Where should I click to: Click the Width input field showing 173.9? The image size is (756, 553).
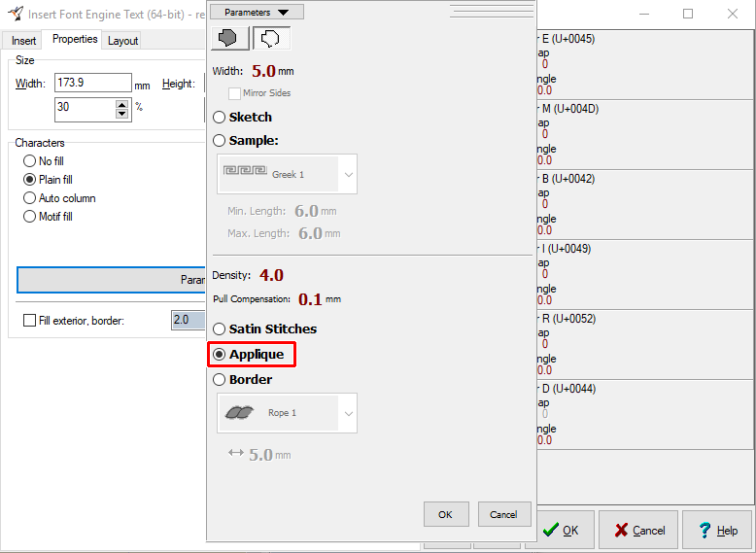point(92,84)
